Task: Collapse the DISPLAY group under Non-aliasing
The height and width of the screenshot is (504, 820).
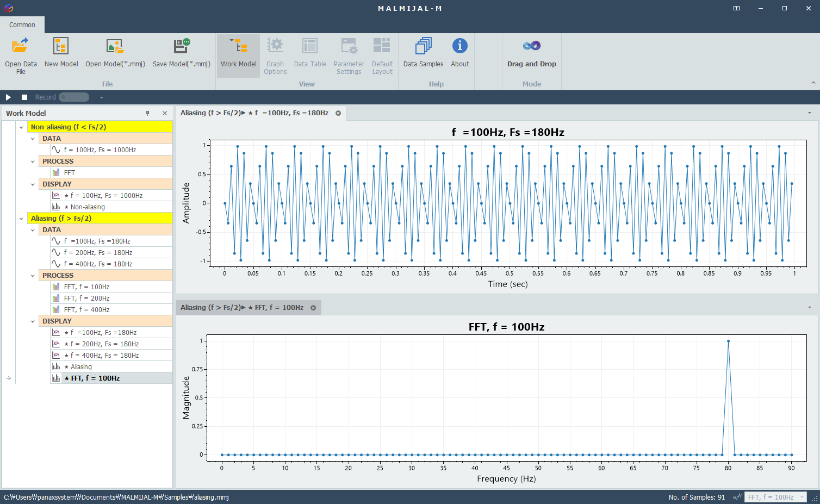Action: click(x=33, y=184)
